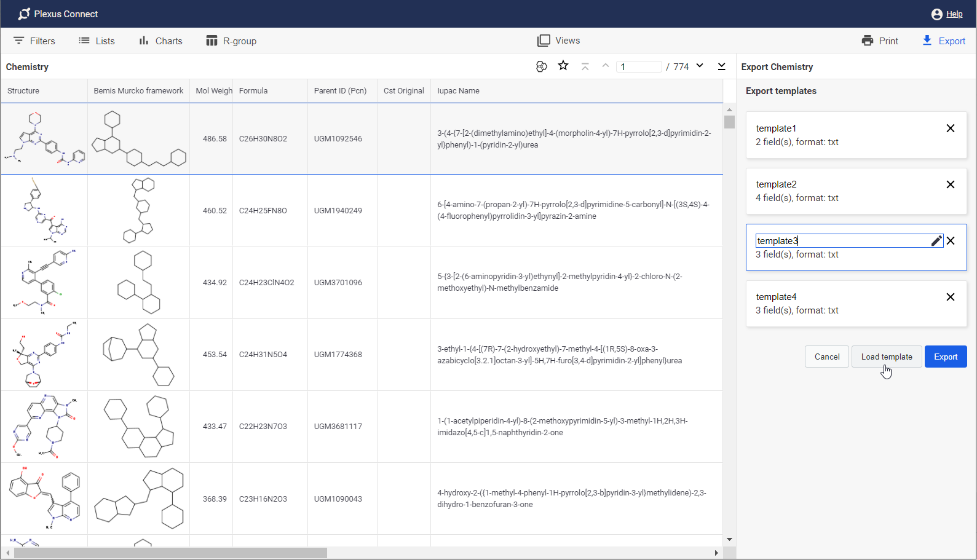Click the record number input field
The image size is (977, 560).
pyautogui.click(x=639, y=66)
